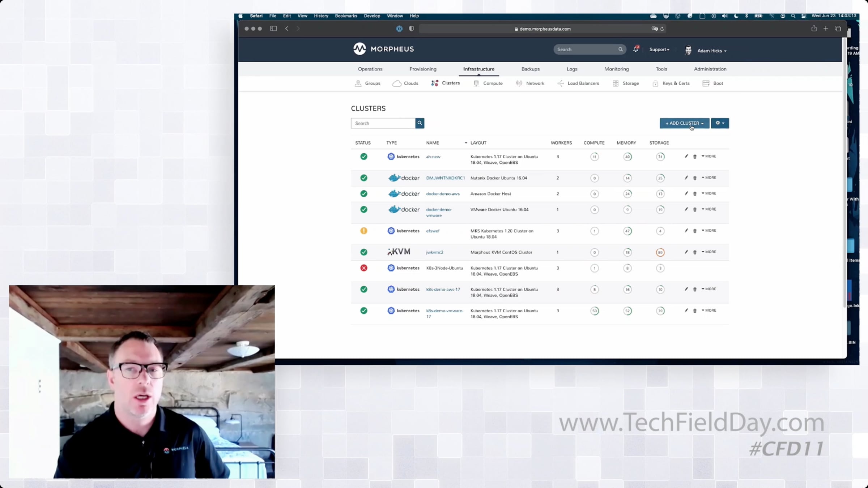Image resolution: width=868 pixels, height=488 pixels.
Task: Click Safari sidebar toggle icon
Action: tap(273, 29)
